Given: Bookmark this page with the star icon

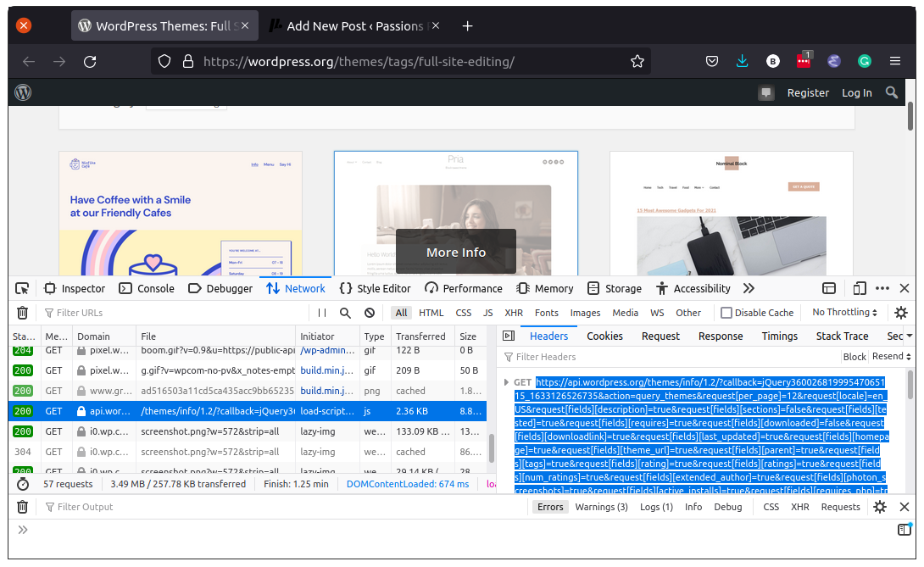Looking at the screenshot, I should pyautogui.click(x=637, y=61).
